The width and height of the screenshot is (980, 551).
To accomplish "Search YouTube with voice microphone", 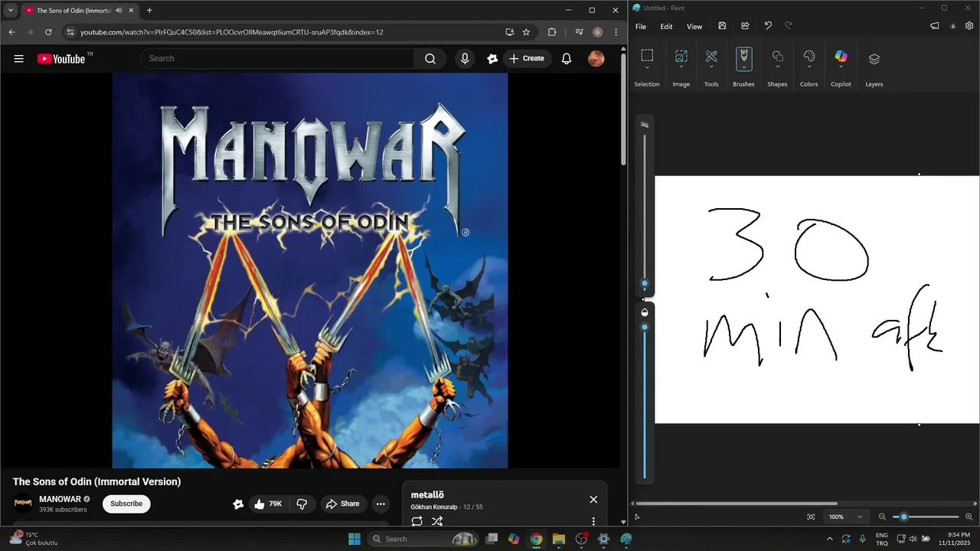I will [x=465, y=58].
